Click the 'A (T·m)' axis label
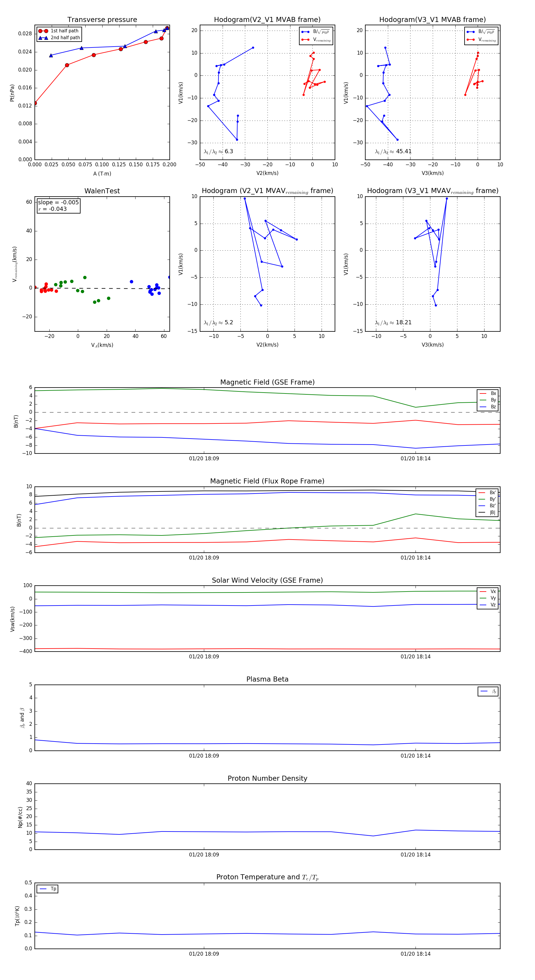This screenshot has height=980, width=535. click(102, 173)
